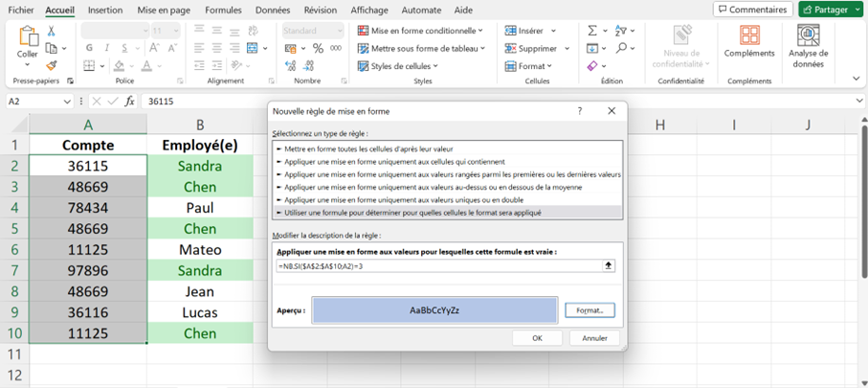Click the Coller paste clipboard icon

click(27, 37)
